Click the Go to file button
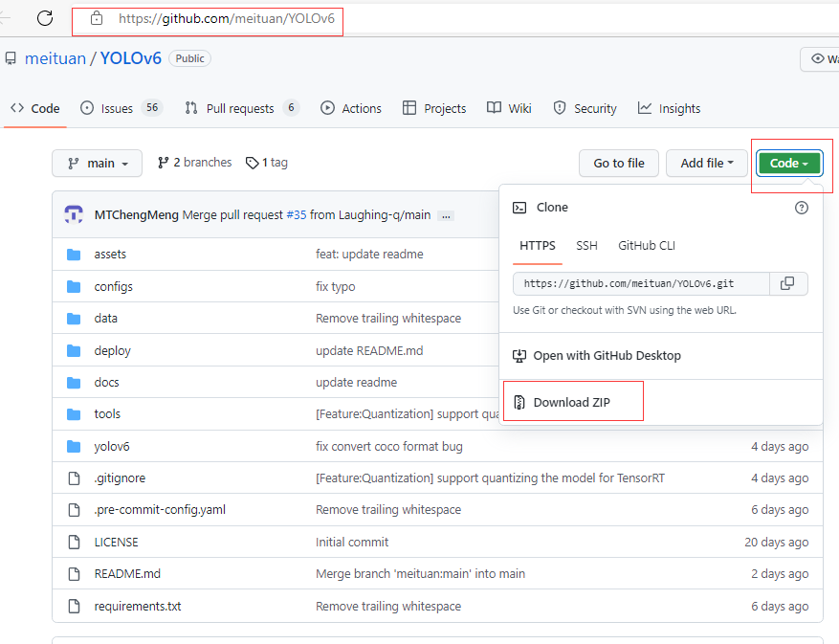Viewport: 839px width, 644px height. coord(619,164)
